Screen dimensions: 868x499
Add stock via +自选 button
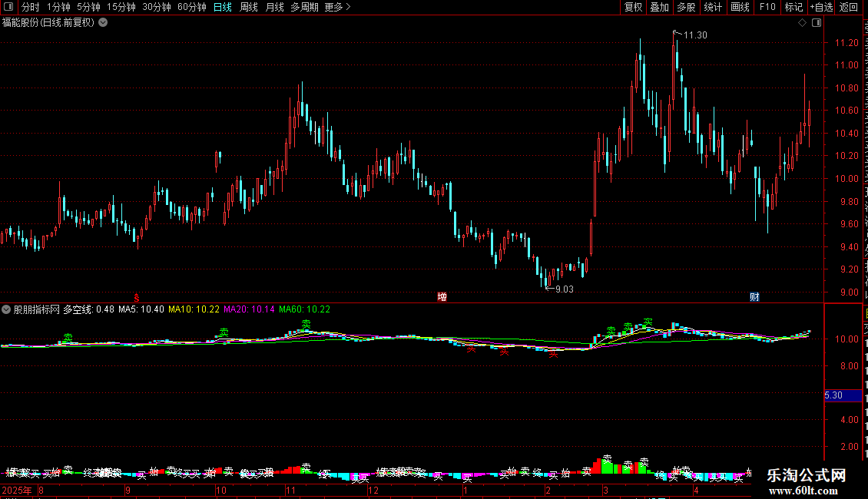coord(821,7)
